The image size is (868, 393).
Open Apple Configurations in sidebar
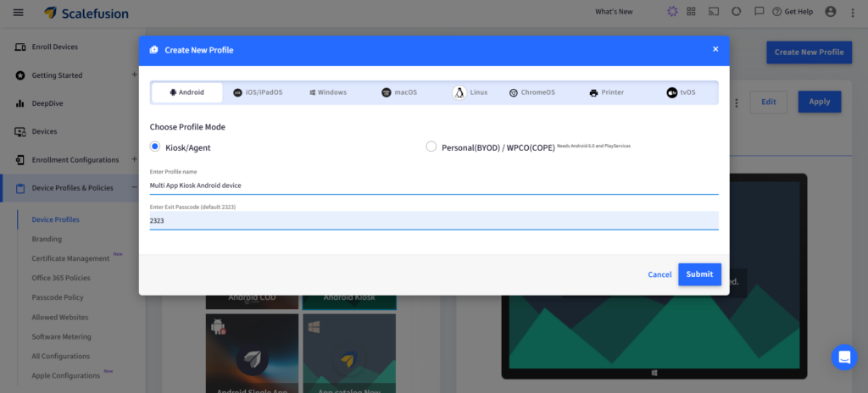pos(66,375)
